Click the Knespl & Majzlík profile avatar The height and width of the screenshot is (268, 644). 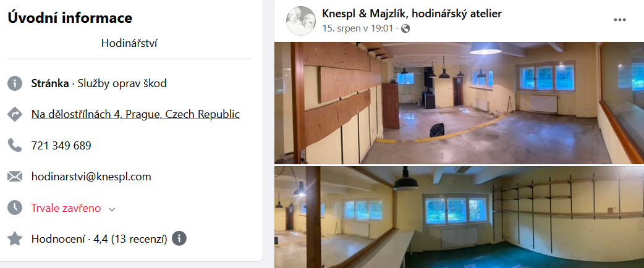(301, 21)
